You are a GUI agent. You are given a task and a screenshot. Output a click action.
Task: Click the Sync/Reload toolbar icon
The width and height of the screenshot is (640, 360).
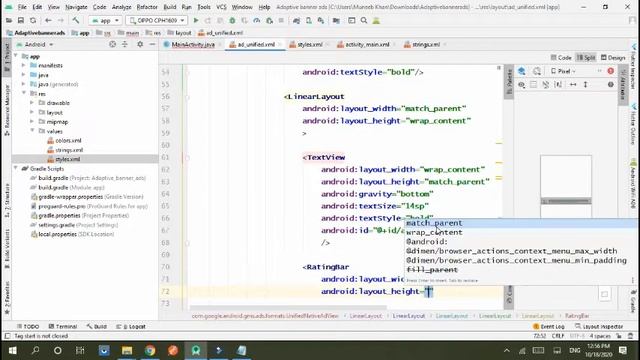[33, 20]
